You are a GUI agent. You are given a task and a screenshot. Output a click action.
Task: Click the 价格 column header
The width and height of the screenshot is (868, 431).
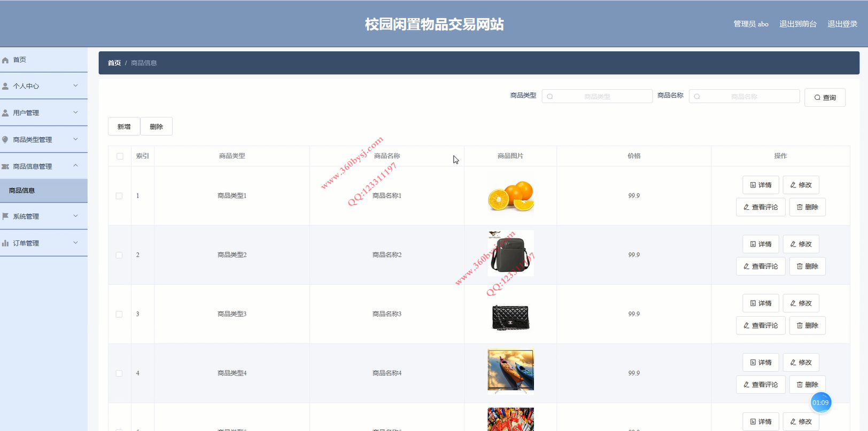[x=634, y=156]
